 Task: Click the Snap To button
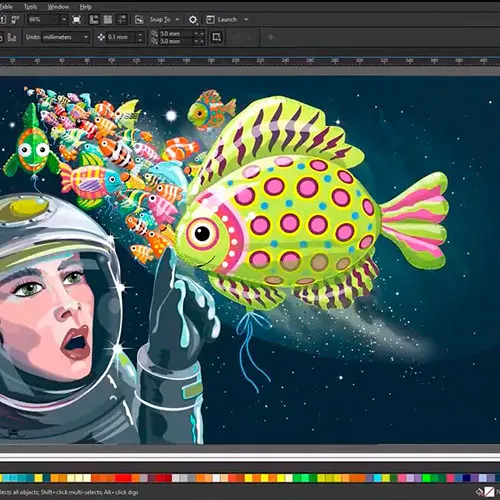click(160, 20)
